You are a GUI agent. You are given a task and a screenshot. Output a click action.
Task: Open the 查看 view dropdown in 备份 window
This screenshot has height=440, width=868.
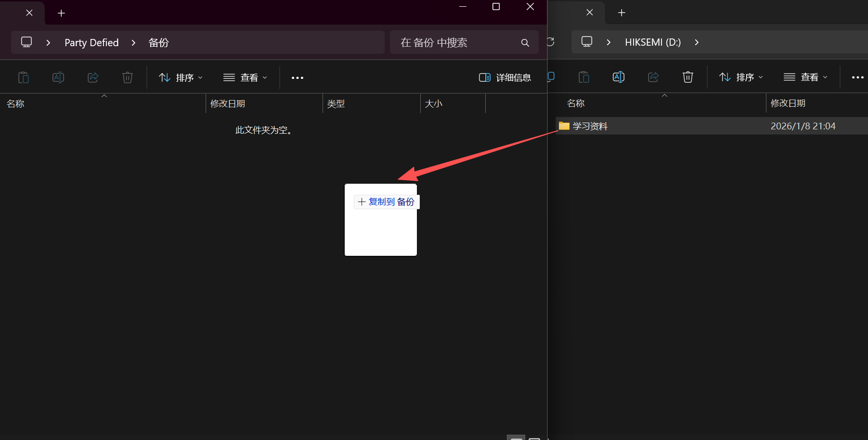pos(246,77)
